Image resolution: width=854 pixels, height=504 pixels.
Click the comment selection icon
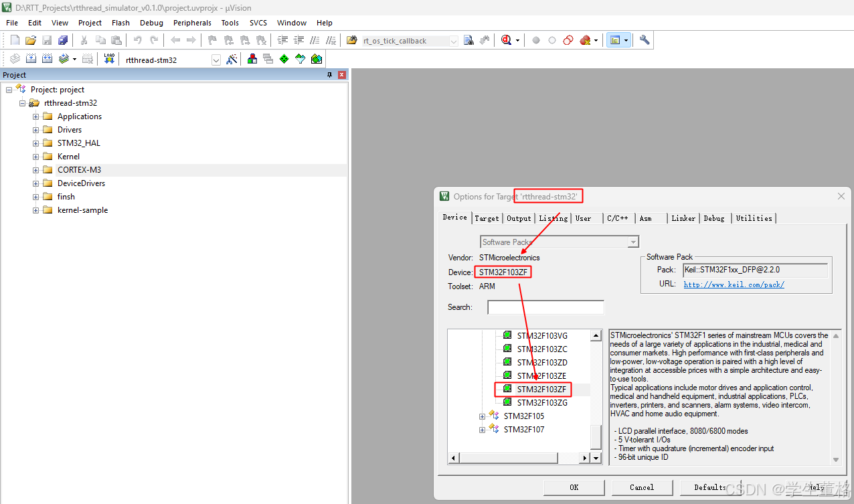tap(315, 40)
